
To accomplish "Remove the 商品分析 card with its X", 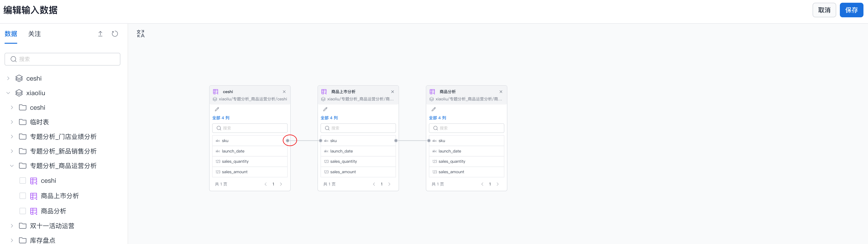I will pos(501,92).
